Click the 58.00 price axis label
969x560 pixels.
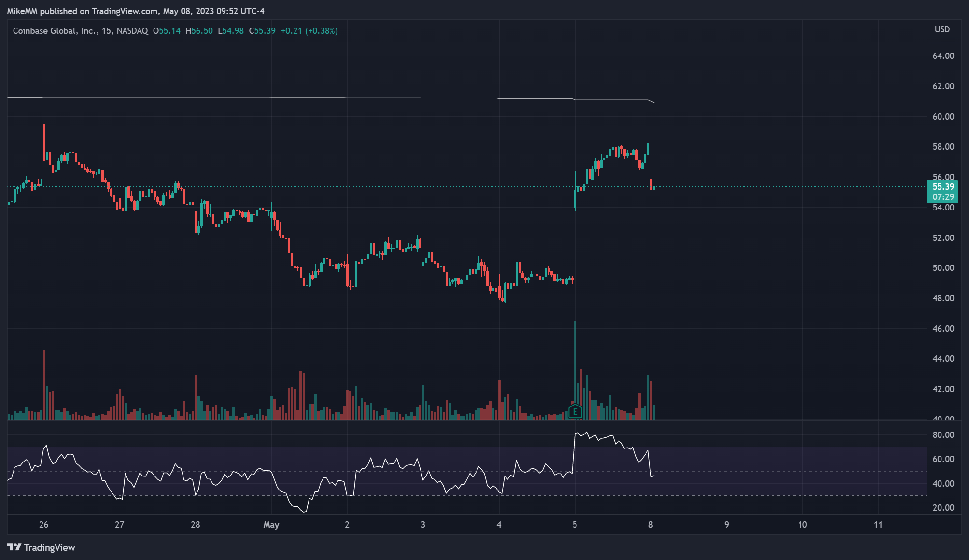point(943,147)
